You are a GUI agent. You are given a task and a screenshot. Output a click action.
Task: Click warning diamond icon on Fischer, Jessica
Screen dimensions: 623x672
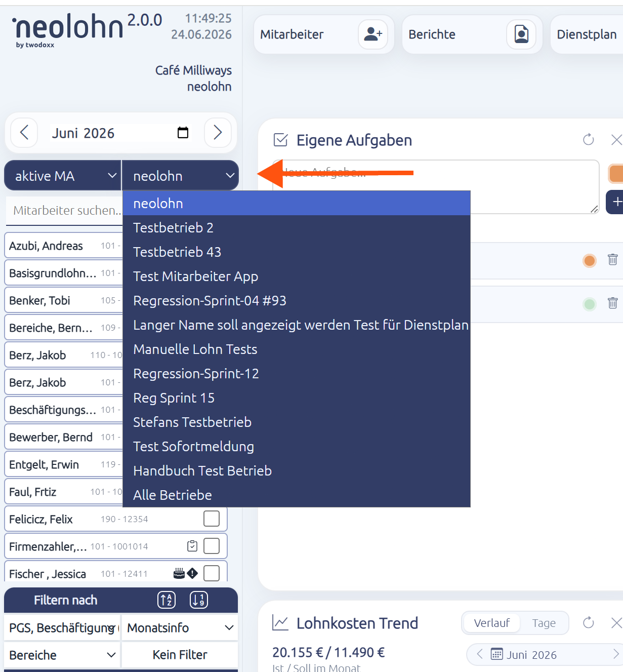click(x=192, y=573)
